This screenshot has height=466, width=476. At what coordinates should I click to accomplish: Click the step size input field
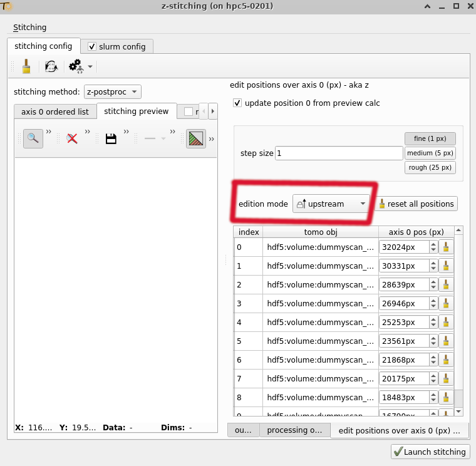(339, 153)
